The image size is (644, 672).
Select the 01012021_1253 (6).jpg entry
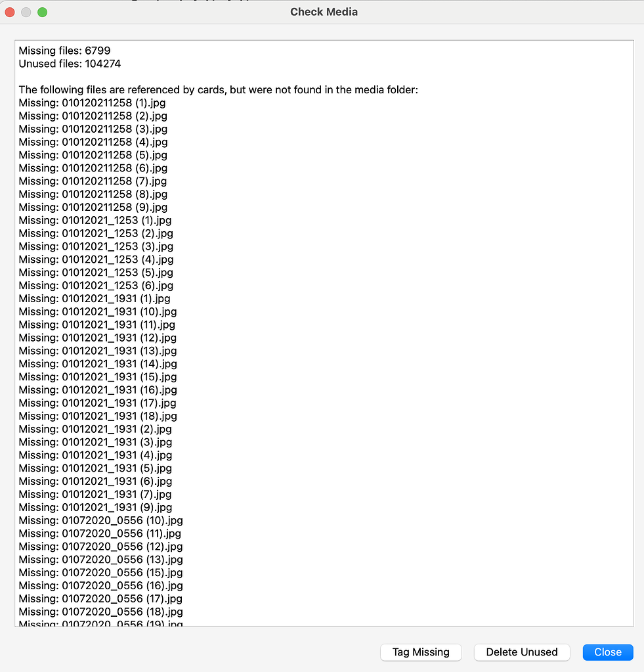click(x=96, y=286)
